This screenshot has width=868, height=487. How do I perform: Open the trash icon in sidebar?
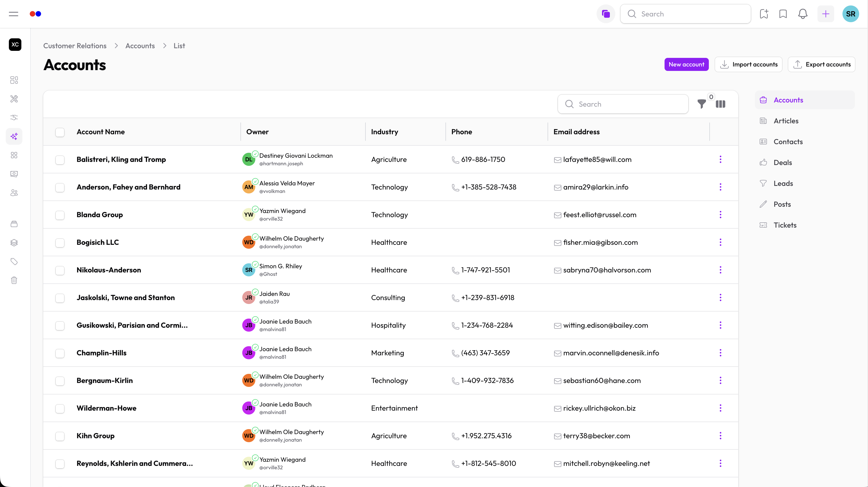coord(14,280)
